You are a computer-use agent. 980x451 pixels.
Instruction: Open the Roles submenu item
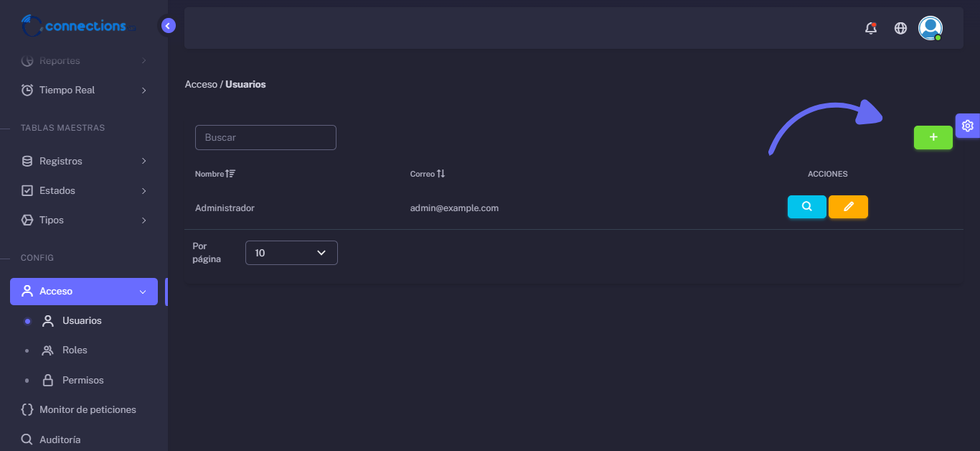pyautogui.click(x=84, y=350)
